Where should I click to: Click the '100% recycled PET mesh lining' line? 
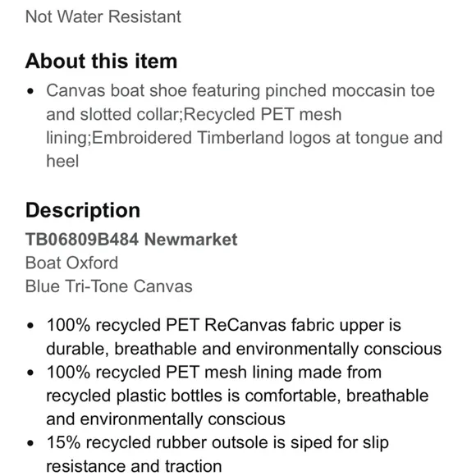(x=214, y=373)
